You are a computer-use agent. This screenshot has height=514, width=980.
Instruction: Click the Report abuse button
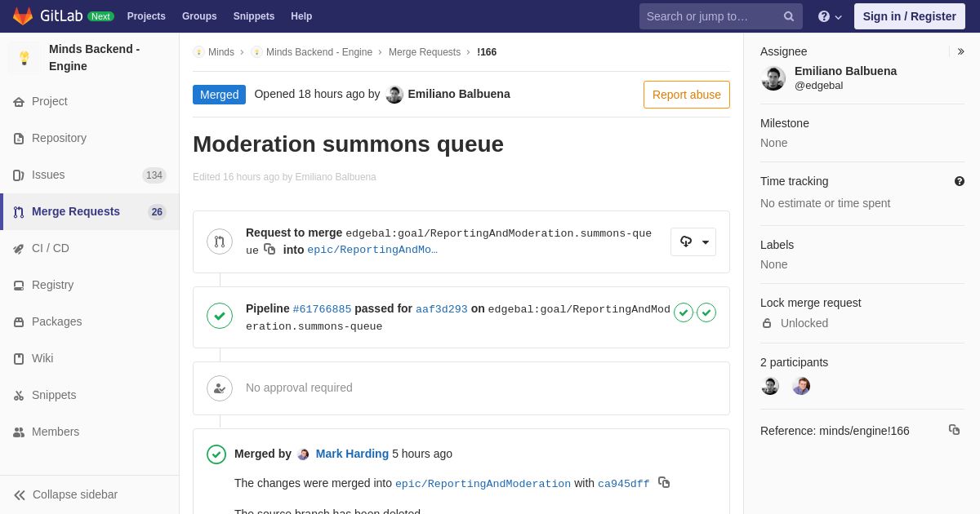coord(687,95)
